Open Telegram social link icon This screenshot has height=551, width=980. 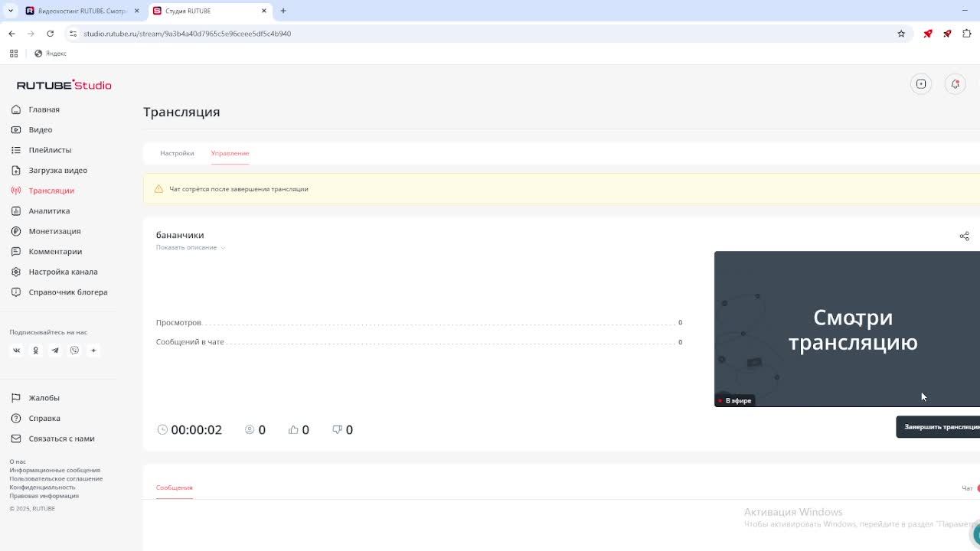point(55,350)
